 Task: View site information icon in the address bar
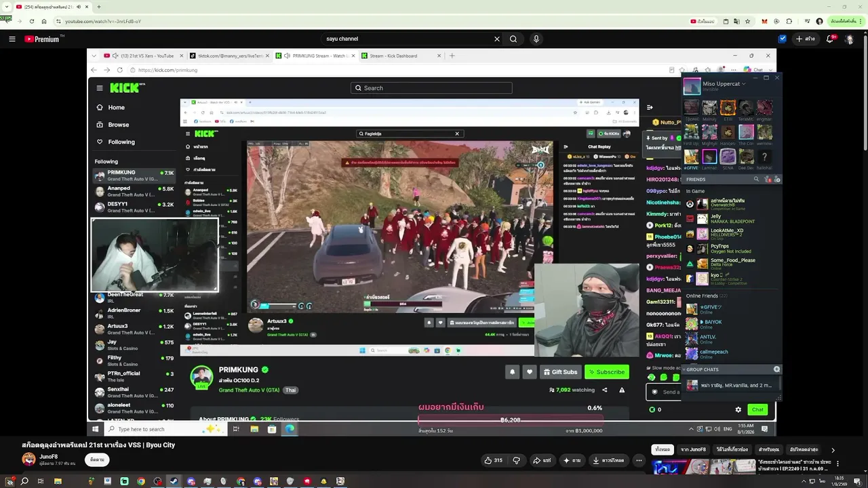(60, 22)
